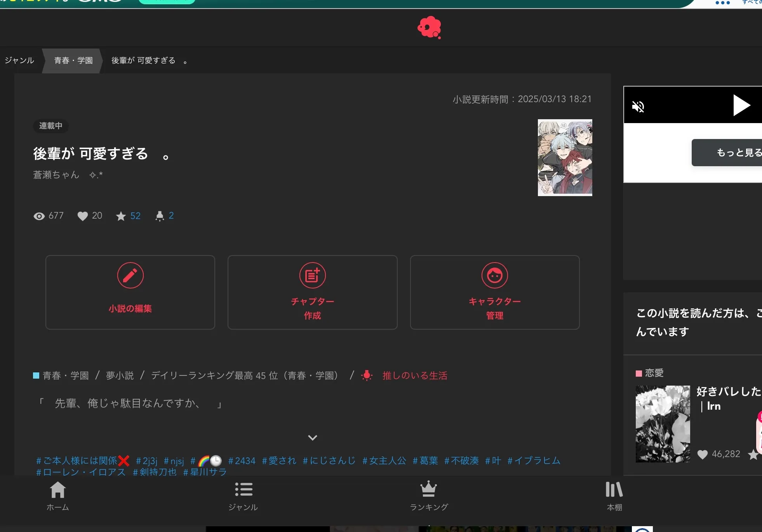Open ランキング tab with crown icon
Image resolution: width=762 pixels, height=532 pixels.
pyautogui.click(x=429, y=496)
